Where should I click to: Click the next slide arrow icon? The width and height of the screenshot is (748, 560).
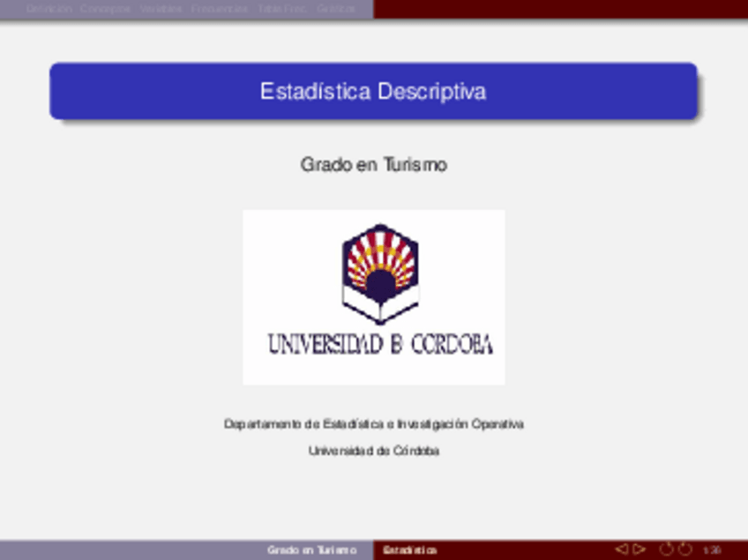pyautogui.click(x=638, y=548)
